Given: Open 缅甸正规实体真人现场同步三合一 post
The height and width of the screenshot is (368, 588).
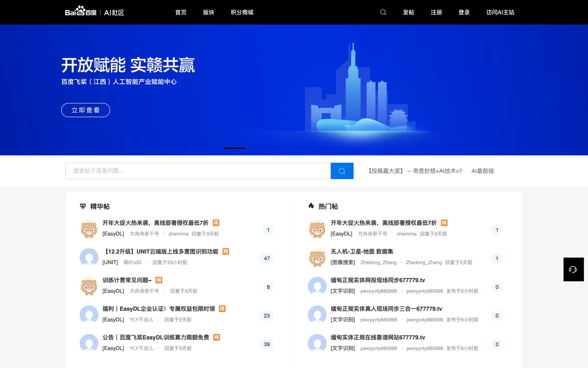Looking at the screenshot, I should 386,309.
